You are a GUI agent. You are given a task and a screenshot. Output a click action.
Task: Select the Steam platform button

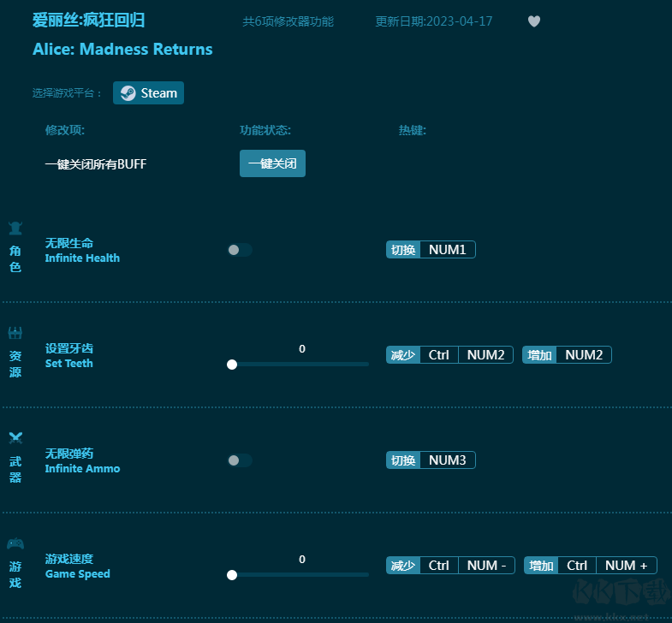pyautogui.click(x=148, y=93)
